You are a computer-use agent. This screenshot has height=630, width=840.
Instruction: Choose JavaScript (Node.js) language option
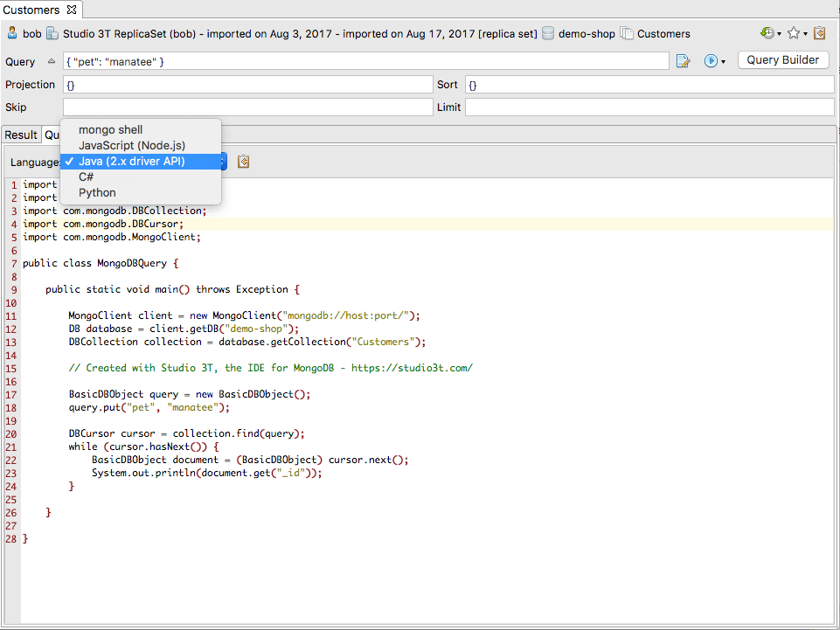tap(131, 146)
